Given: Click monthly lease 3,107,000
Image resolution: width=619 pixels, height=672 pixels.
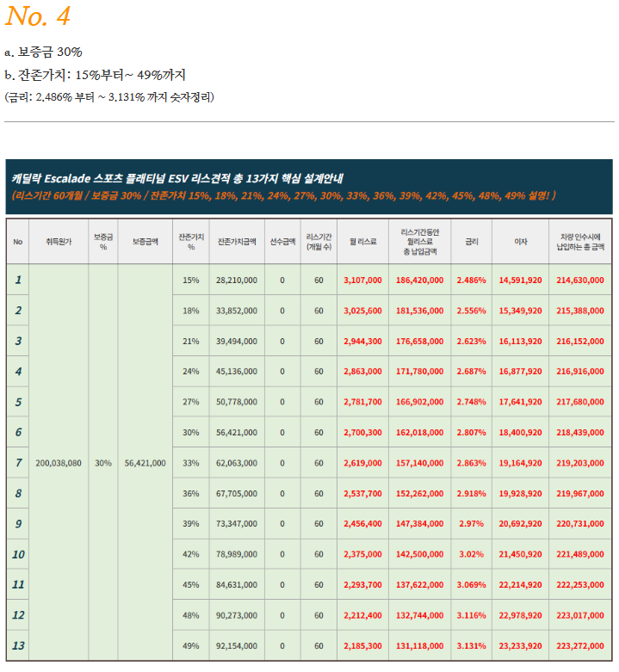Looking at the screenshot, I should pos(362,281).
